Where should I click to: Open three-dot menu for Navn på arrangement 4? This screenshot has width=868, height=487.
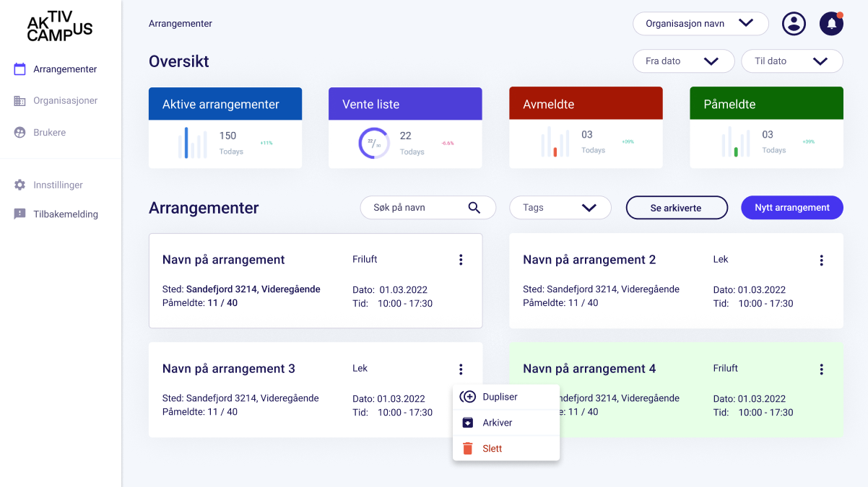click(x=821, y=369)
